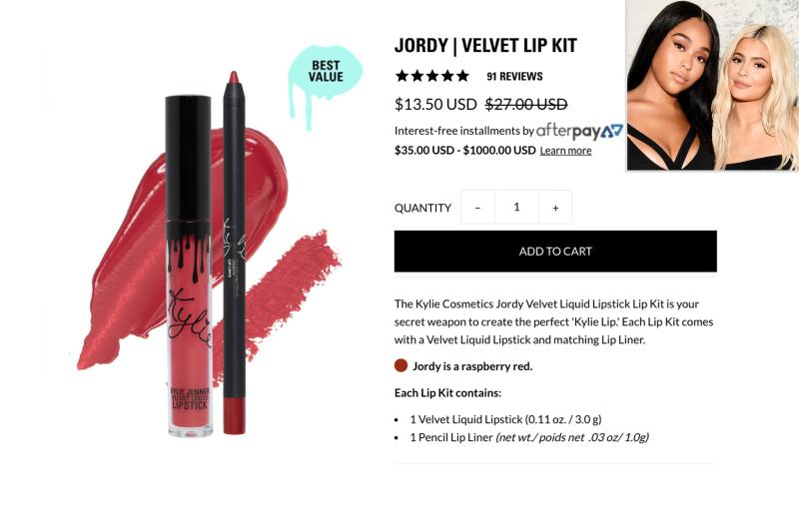
Task: Click the five-star rating icons
Action: (432, 76)
